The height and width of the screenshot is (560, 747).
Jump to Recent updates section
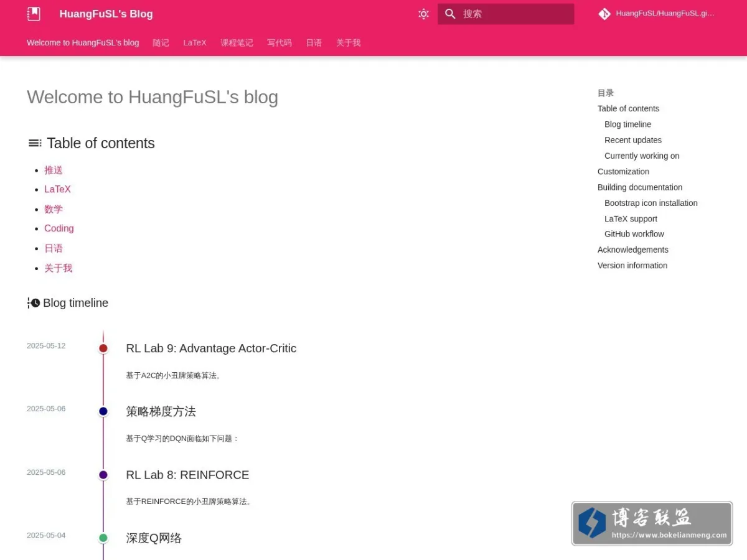(x=633, y=140)
